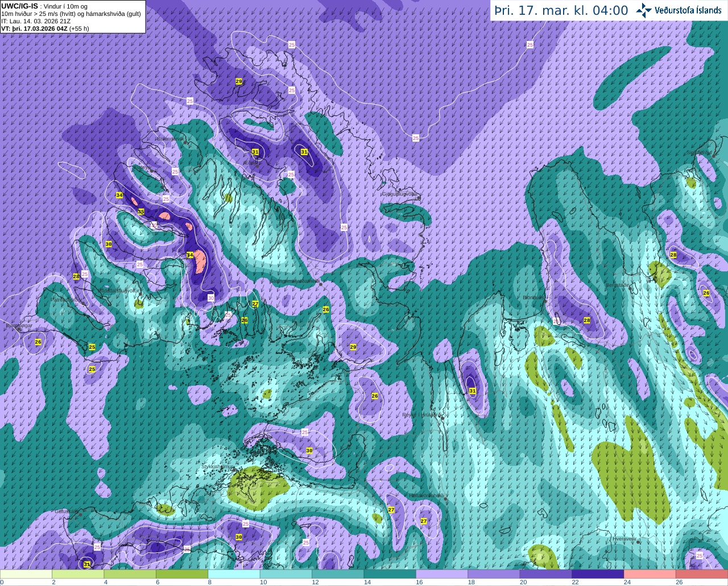Click the yellow gust label 26 beside Steingrímsfjarðarheiði
The image size is (728, 586).
click(326, 309)
